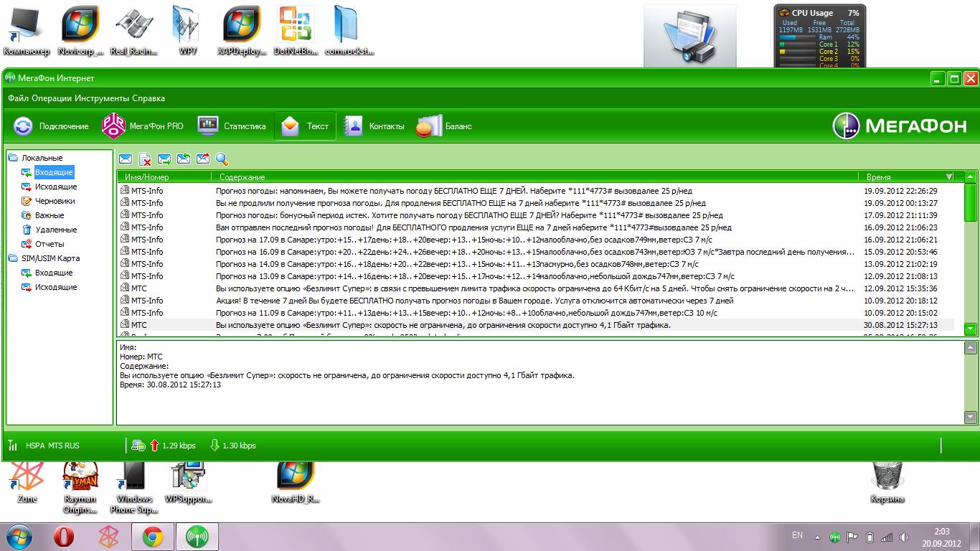The height and width of the screenshot is (551, 980).
Task: Click the delete message icon with red X
Action: tap(145, 159)
